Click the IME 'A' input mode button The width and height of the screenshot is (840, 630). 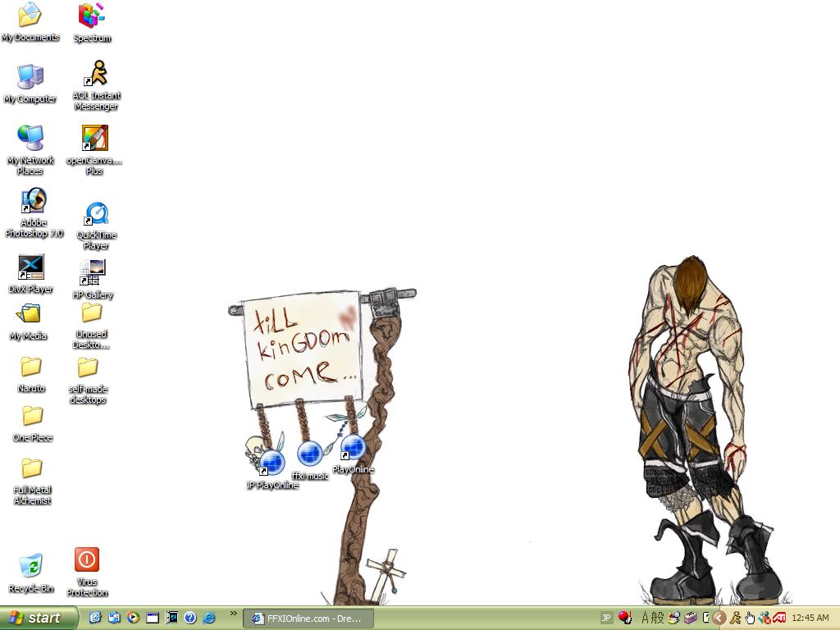tap(645, 618)
